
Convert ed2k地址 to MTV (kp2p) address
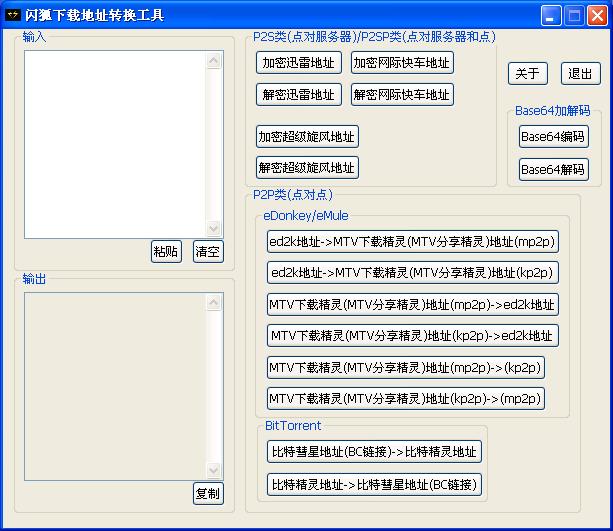click(412, 273)
